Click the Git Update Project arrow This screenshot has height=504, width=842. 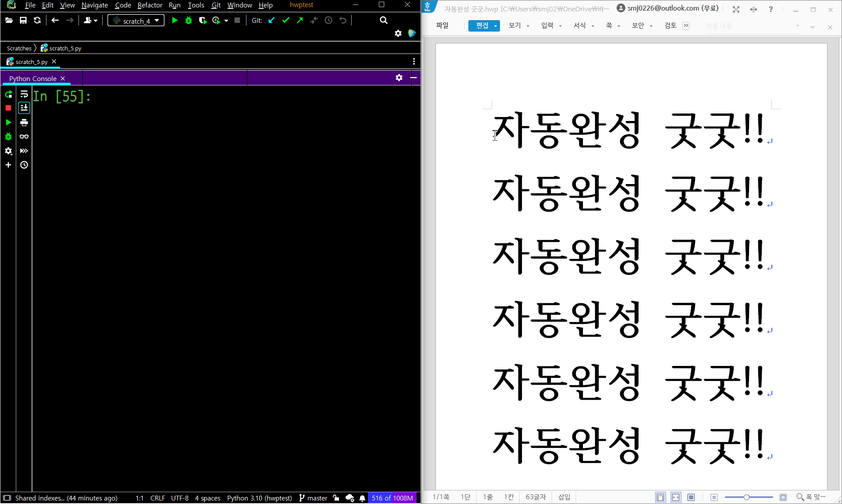pyautogui.click(x=272, y=20)
